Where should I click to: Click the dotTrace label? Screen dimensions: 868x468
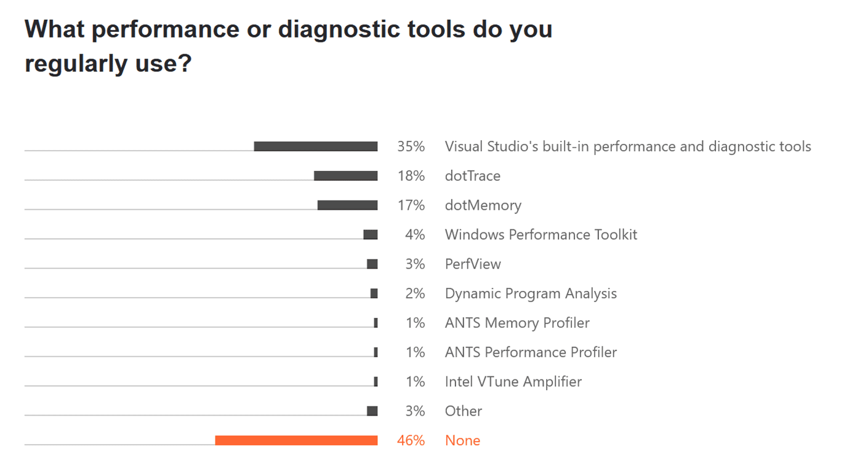click(x=473, y=176)
